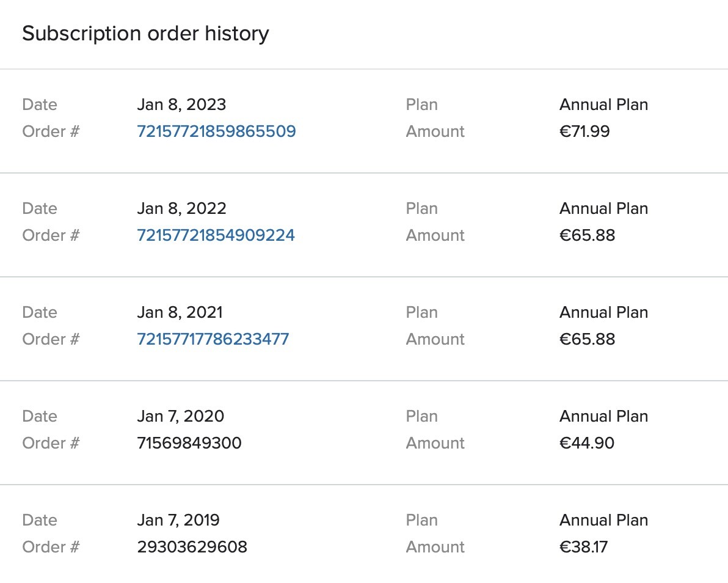Click the €71.99 amount
This screenshot has width=728, height=583.
pos(584,131)
